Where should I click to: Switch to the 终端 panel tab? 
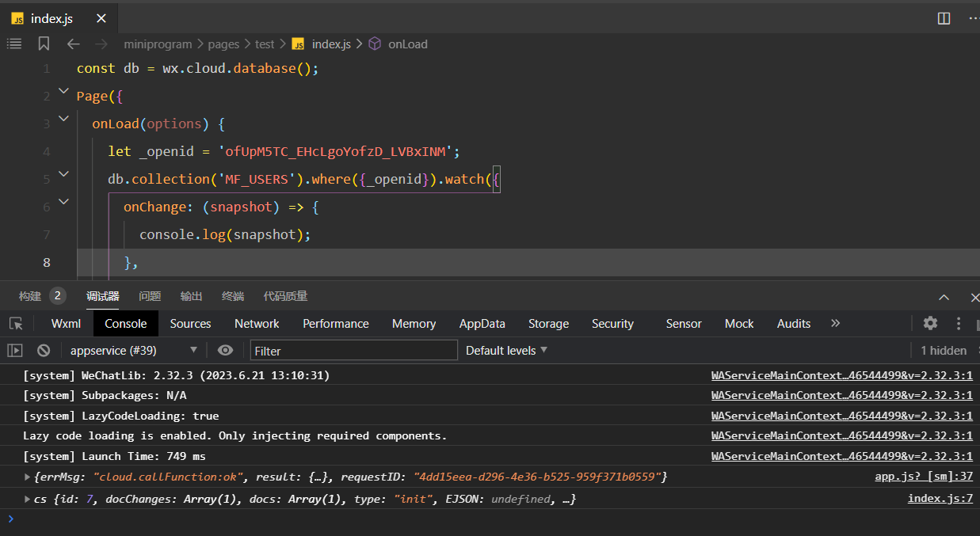tap(233, 296)
